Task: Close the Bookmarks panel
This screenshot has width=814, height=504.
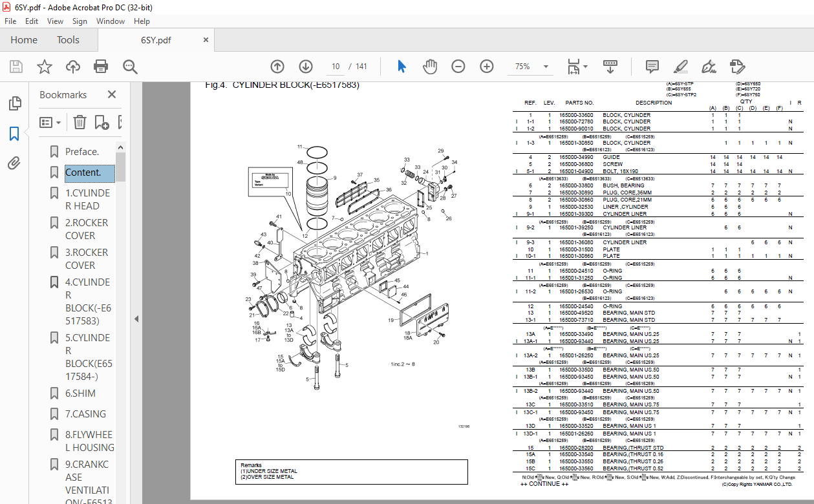Action: (x=112, y=94)
